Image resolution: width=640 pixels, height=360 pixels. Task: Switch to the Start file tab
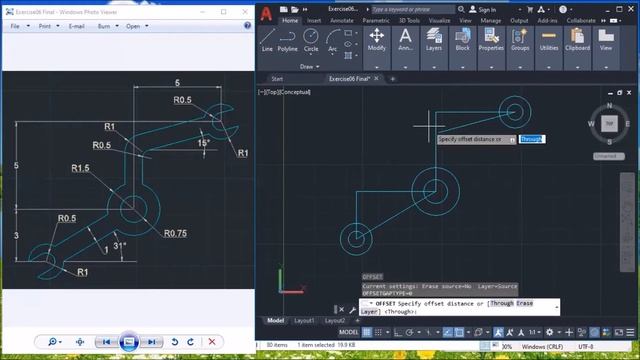click(x=277, y=79)
